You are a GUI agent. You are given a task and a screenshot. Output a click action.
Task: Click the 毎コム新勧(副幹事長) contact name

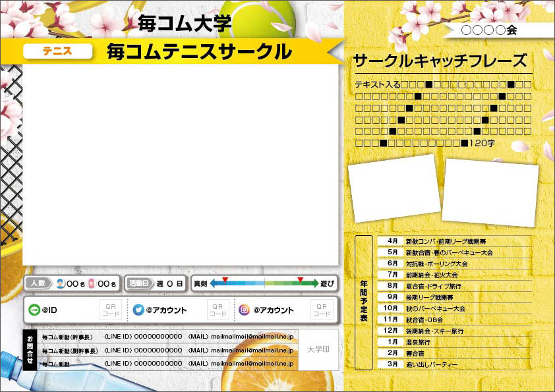coord(70,351)
